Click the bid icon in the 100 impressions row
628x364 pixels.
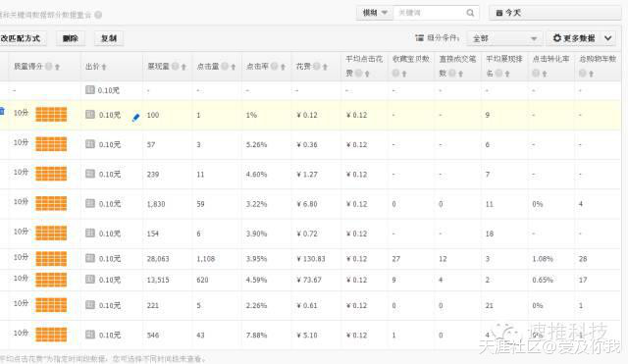tap(90, 115)
